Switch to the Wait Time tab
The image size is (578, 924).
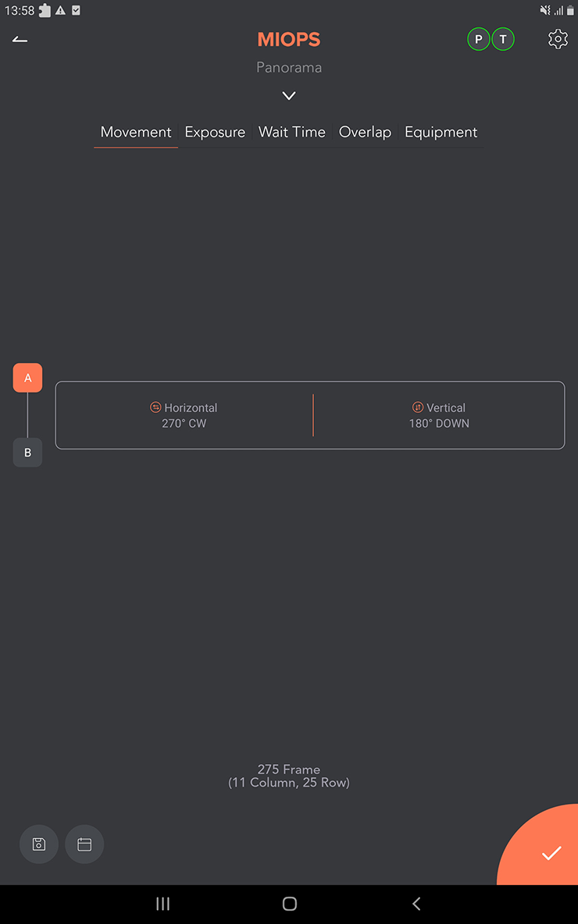pos(292,132)
